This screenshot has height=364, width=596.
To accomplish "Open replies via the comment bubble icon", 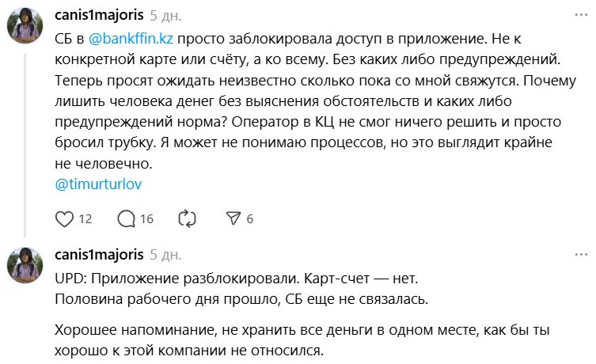I will 127,218.
